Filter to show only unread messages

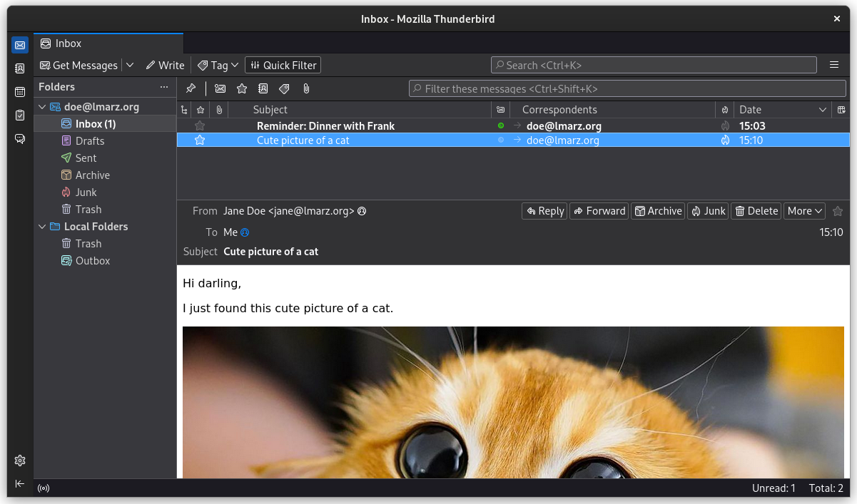click(x=220, y=88)
